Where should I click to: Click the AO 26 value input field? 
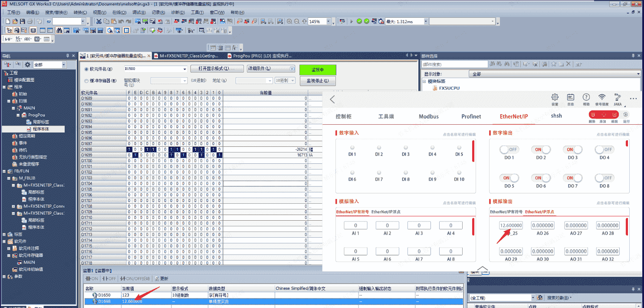tap(542, 225)
